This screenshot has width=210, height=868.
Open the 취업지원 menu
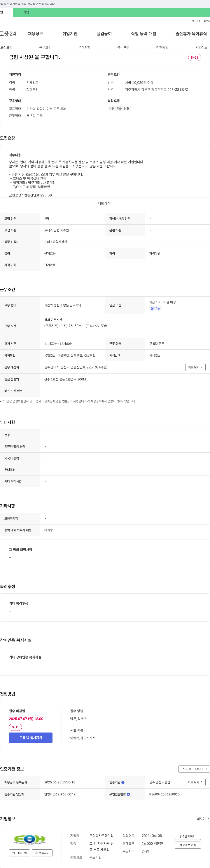[x=70, y=34]
